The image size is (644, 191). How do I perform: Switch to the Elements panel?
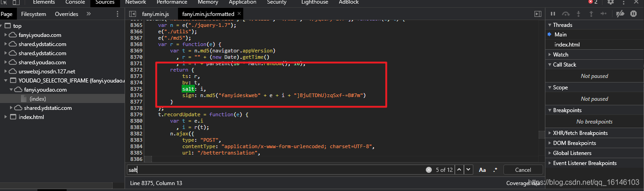(44, 2)
